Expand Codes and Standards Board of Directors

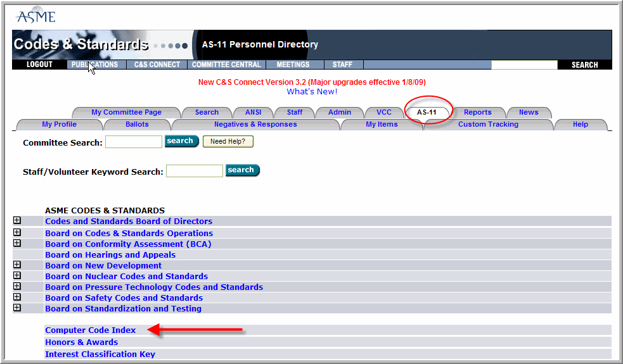point(17,220)
